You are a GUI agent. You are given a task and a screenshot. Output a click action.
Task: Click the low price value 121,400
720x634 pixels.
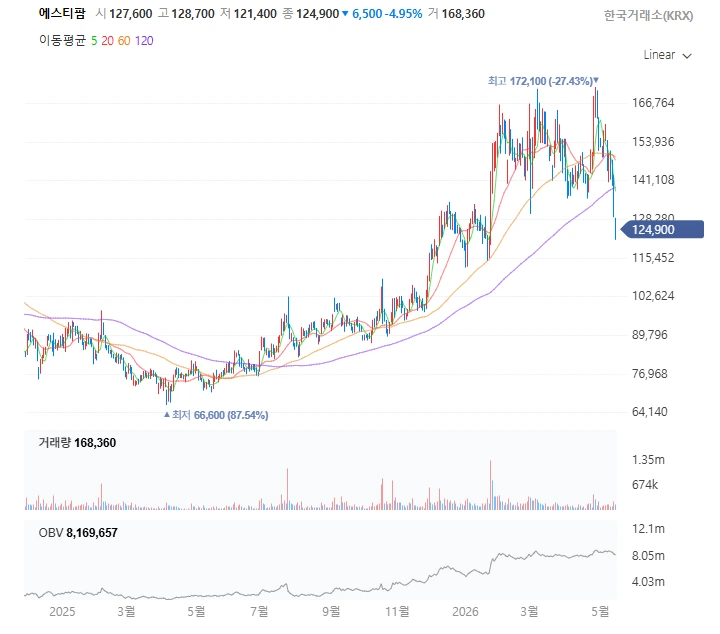tap(255, 14)
